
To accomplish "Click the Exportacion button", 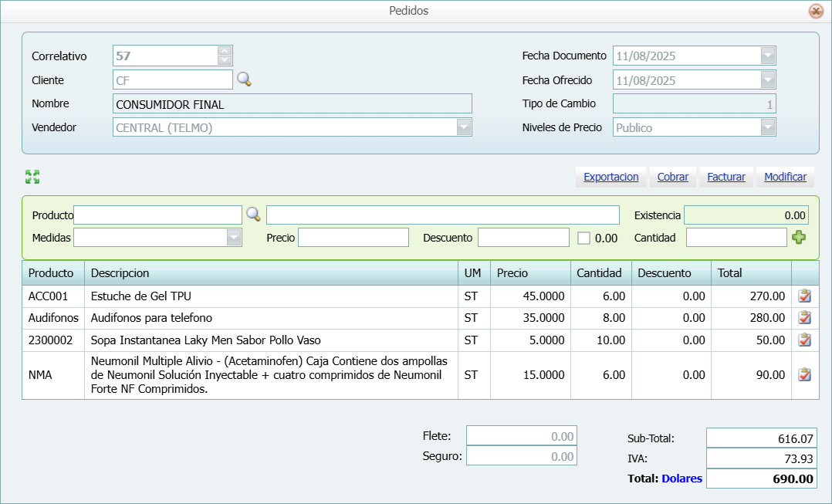I will click(610, 177).
